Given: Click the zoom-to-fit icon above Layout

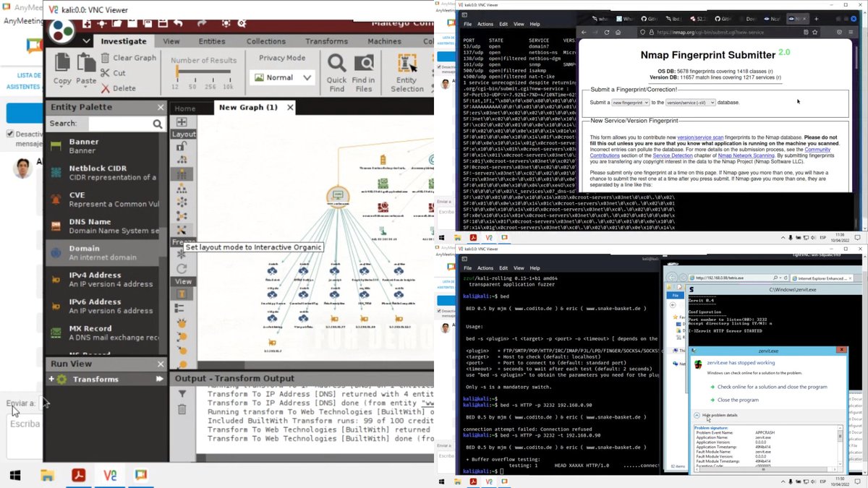Looking at the screenshot, I should [182, 122].
